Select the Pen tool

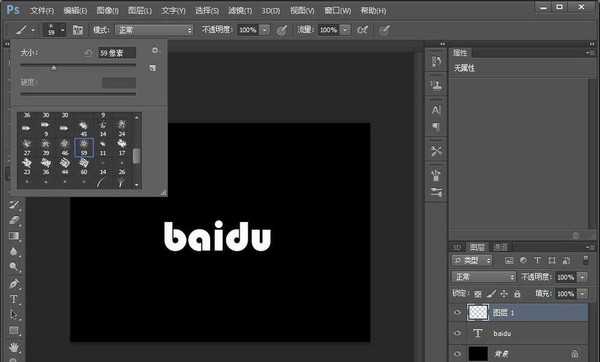(13, 283)
